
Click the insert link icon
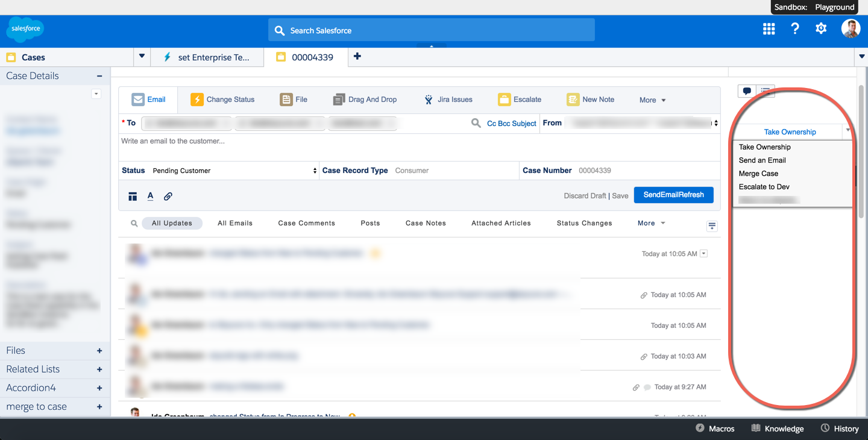(168, 196)
